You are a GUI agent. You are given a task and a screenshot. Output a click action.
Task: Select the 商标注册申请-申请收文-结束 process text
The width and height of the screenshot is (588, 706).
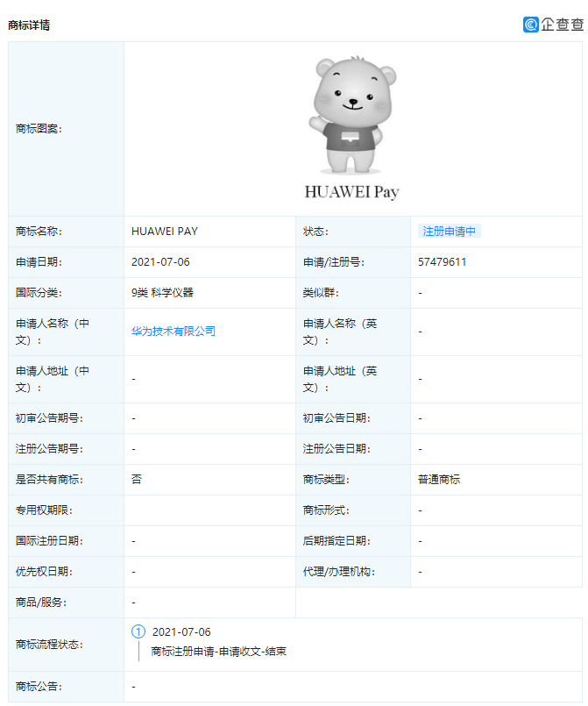(219, 652)
